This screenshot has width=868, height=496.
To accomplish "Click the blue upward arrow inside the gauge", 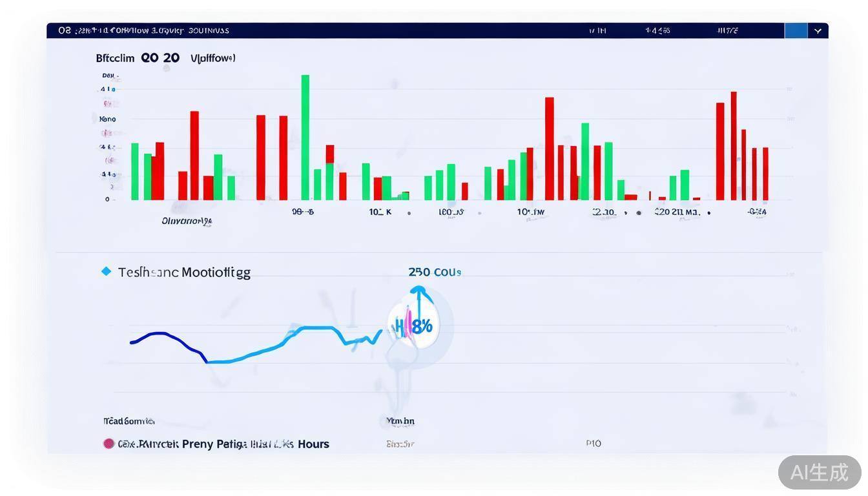I will click(x=420, y=299).
